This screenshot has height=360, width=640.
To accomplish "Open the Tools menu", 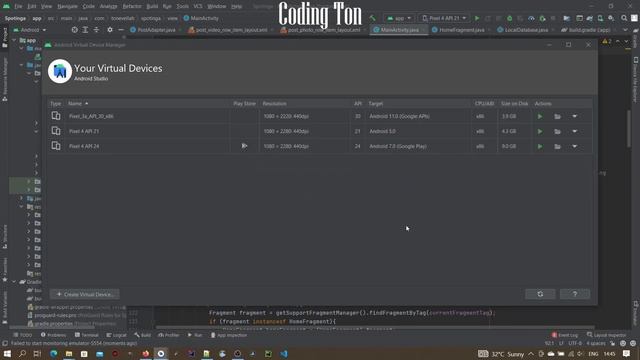I will coord(182,6).
